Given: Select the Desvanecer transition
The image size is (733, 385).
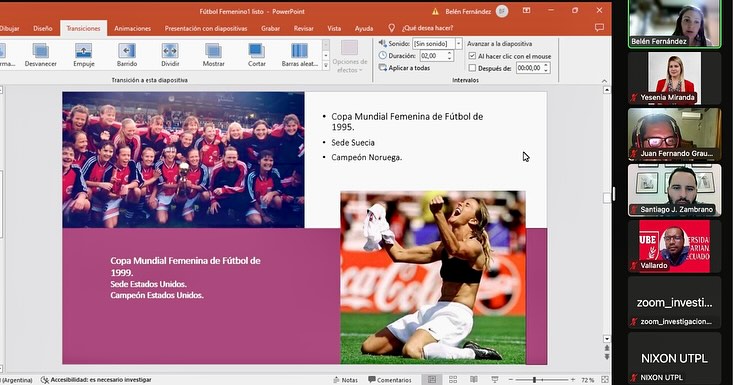Looking at the screenshot, I should pos(41,55).
